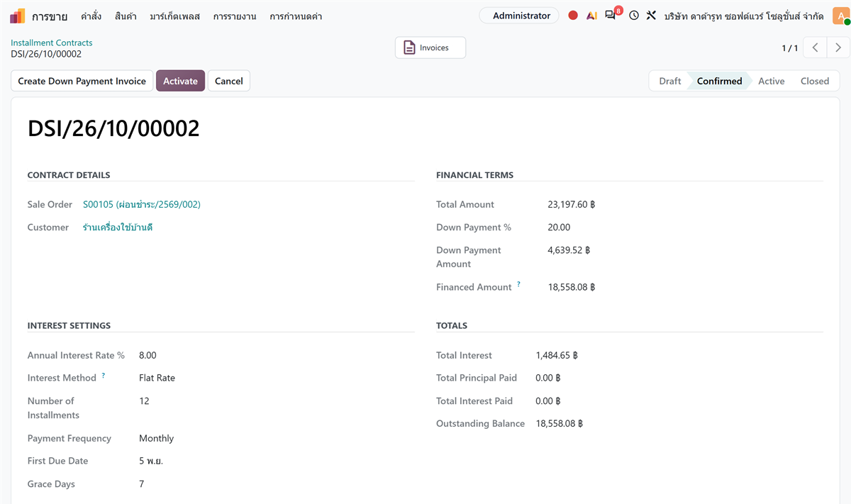Image resolution: width=851 pixels, height=504 pixels.
Task: Open the user avatar menu
Action: [x=840, y=16]
